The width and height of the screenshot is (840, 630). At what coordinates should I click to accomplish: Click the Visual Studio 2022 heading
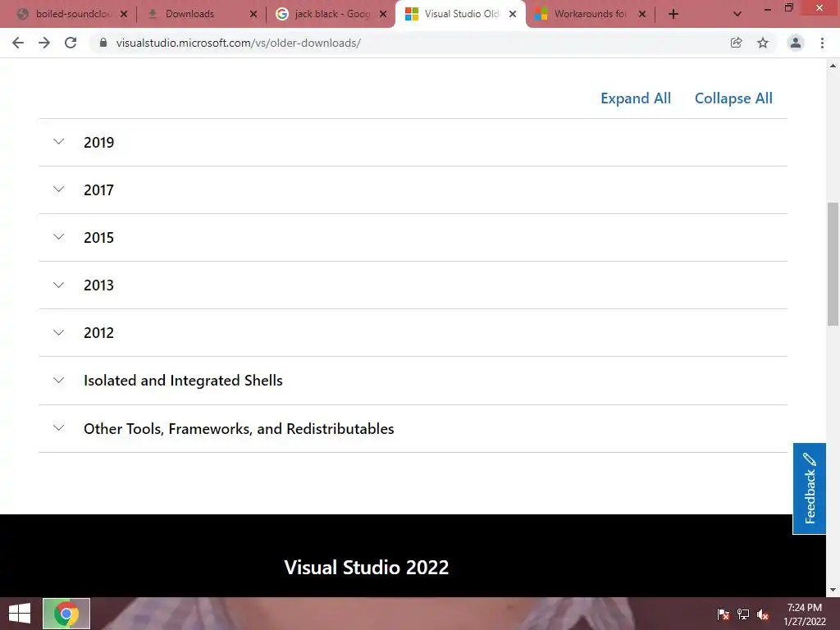click(367, 568)
